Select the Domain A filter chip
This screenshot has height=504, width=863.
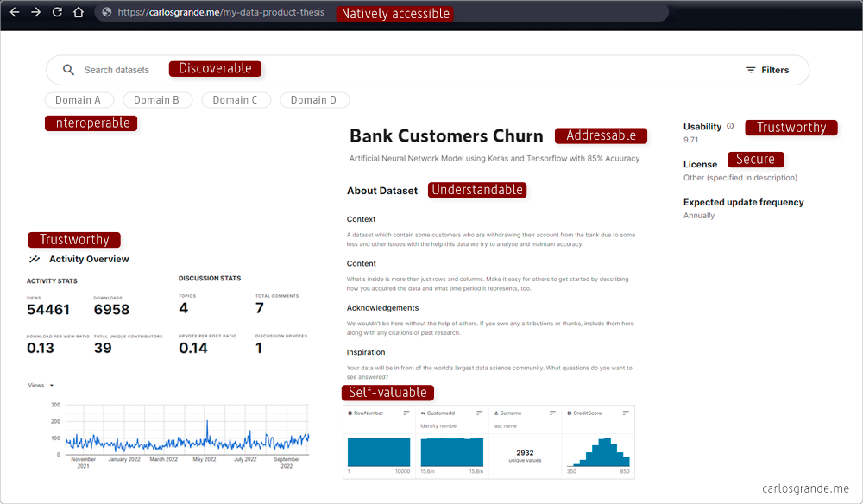point(79,100)
